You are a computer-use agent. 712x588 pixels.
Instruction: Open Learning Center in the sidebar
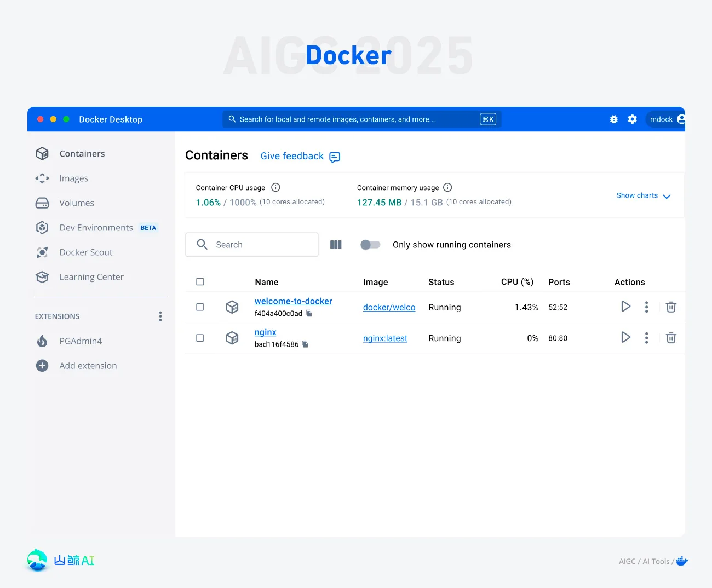click(91, 277)
